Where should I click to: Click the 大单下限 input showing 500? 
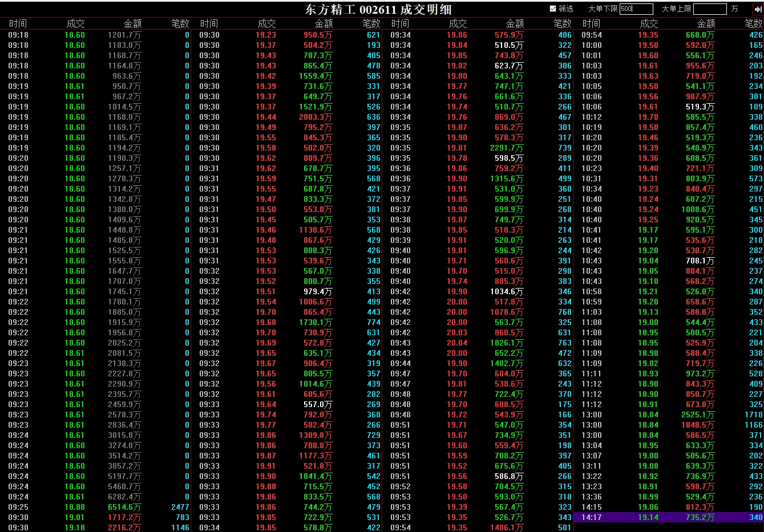[x=636, y=9]
